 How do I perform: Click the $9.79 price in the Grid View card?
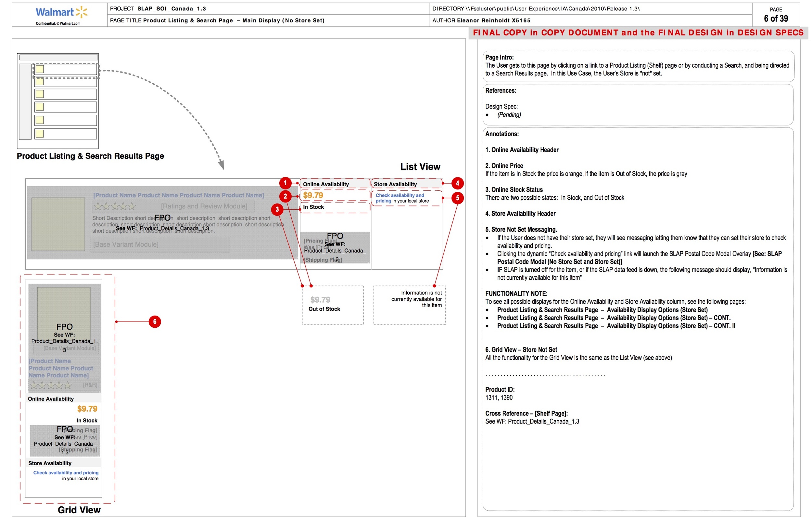pos(87,409)
